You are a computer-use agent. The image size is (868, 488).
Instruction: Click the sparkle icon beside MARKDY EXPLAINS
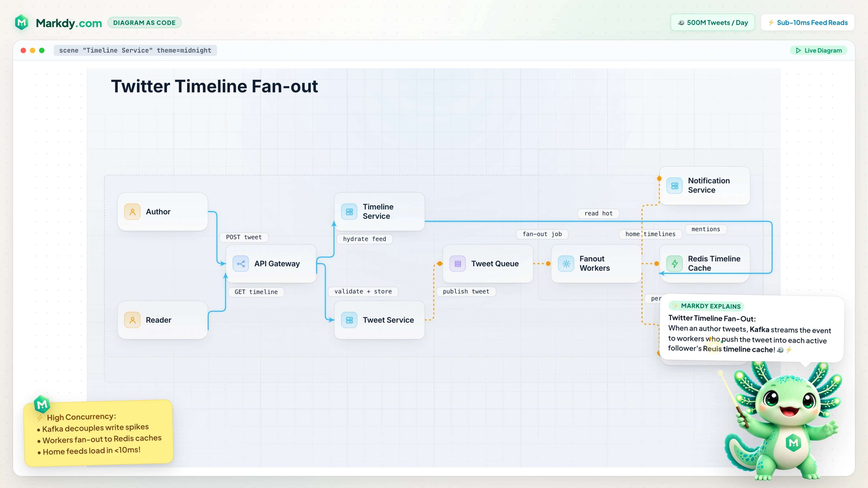[675, 306]
